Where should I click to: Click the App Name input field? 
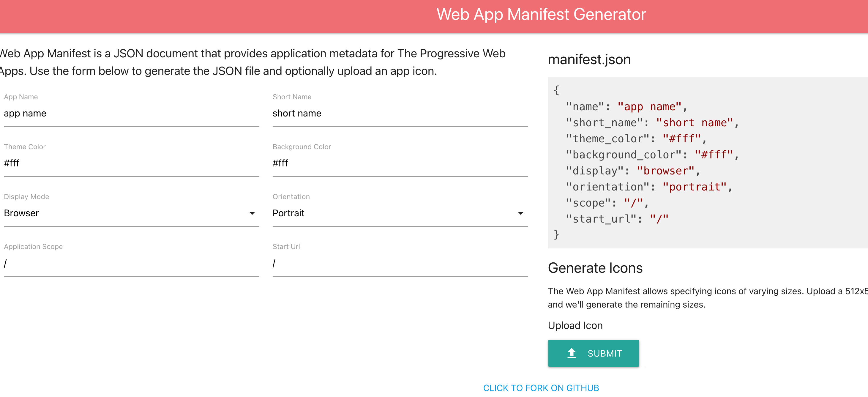pyautogui.click(x=131, y=114)
